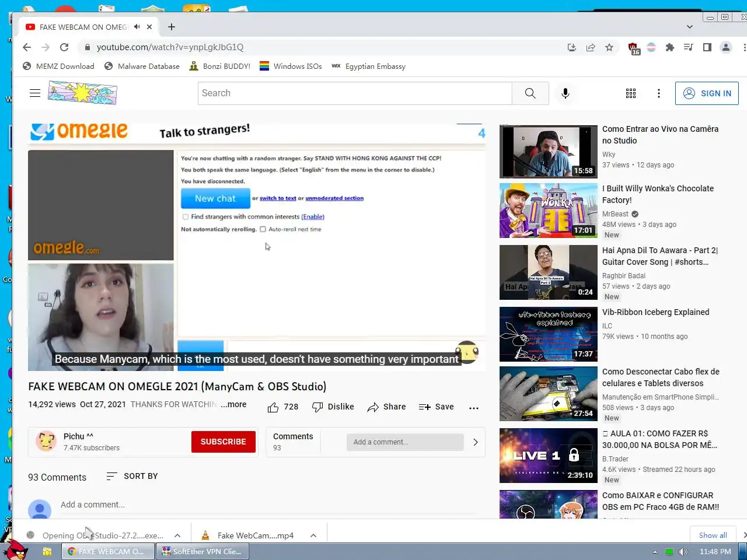Reload the YouTube page
The height and width of the screenshot is (560, 747).
coord(64,47)
